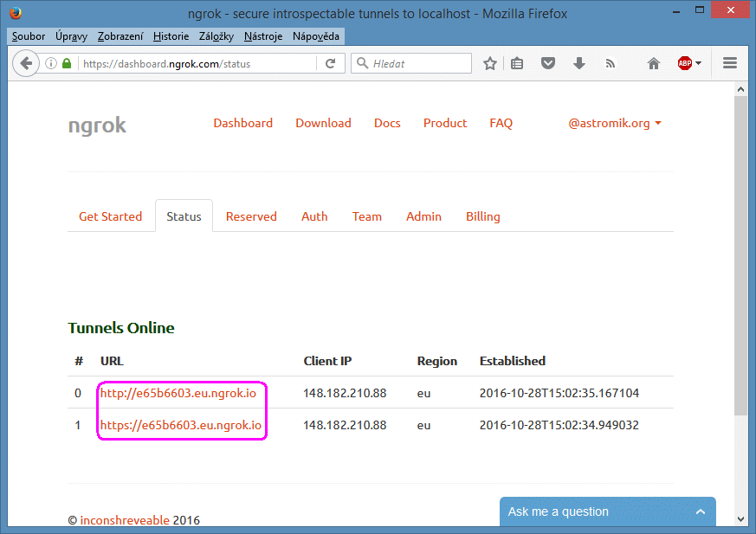Click the Region column header
This screenshot has width=756, height=534.
coord(436,361)
